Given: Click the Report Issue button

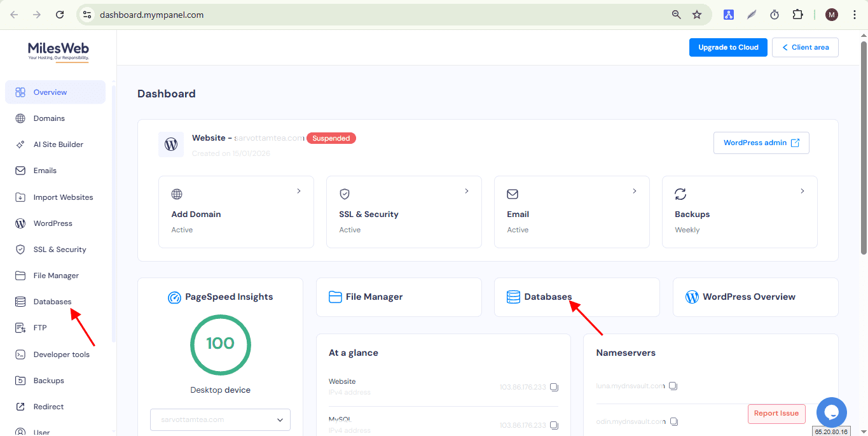Looking at the screenshot, I should pos(776,413).
